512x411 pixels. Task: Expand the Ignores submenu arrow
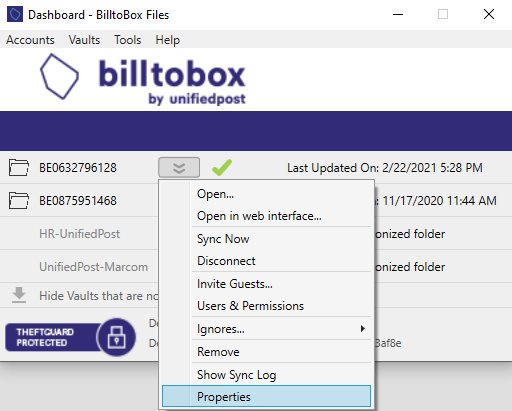click(x=363, y=329)
